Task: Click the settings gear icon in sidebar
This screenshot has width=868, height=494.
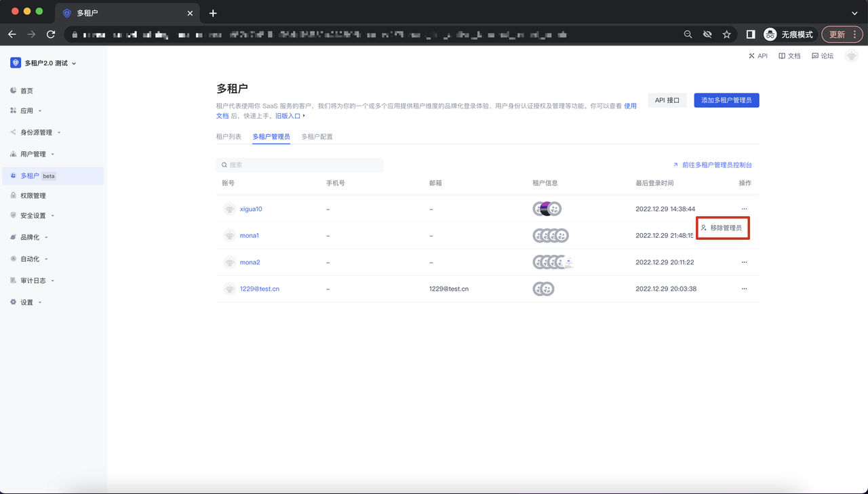Action: [13, 302]
